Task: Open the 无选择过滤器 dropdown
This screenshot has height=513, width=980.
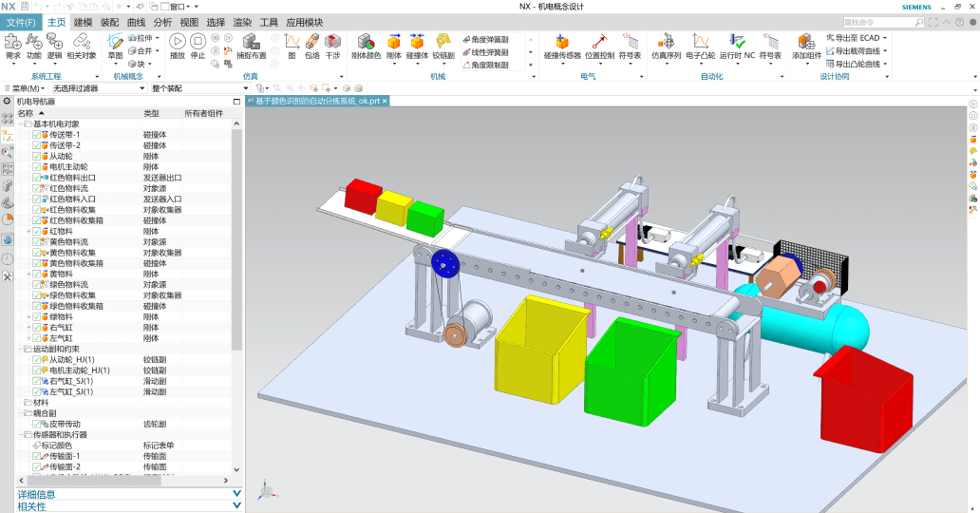Action: [99, 88]
